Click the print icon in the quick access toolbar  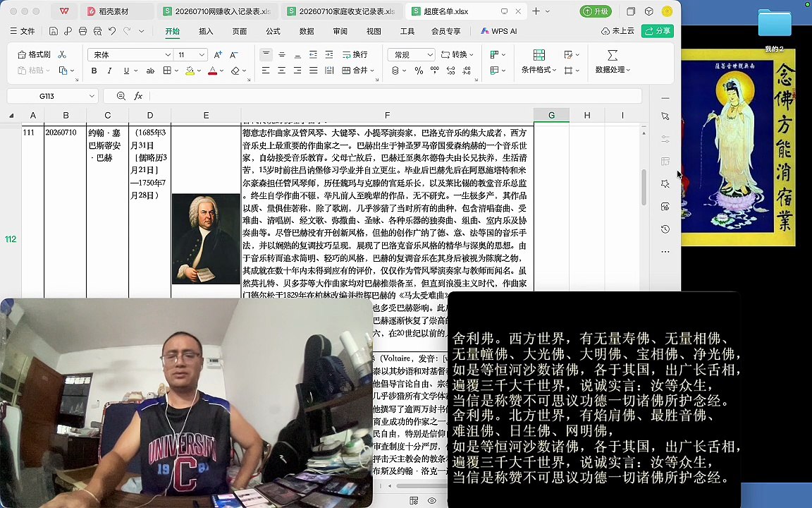pyautogui.click(x=83, y=31)
